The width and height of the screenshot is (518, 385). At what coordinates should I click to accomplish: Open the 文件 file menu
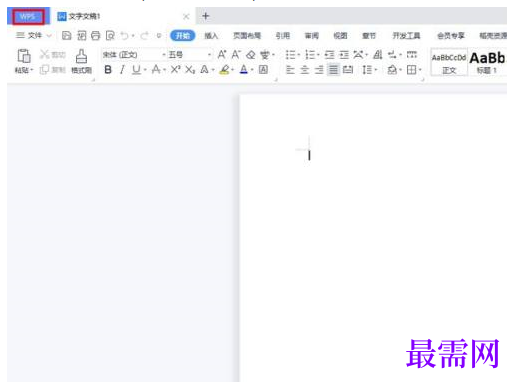point(29,35)
